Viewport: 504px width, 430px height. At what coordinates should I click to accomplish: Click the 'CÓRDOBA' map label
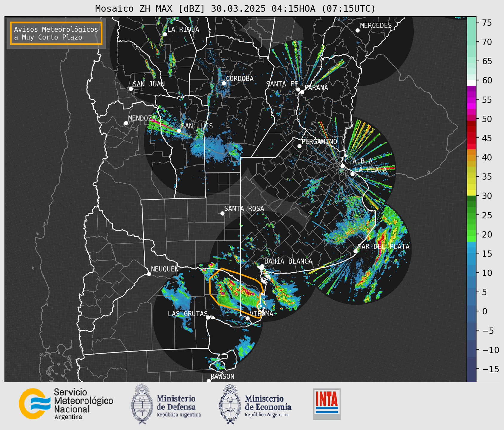point(240,78)
